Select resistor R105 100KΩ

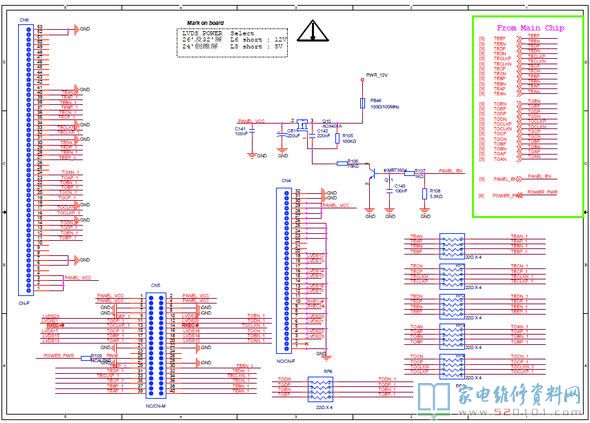(338, 138)
